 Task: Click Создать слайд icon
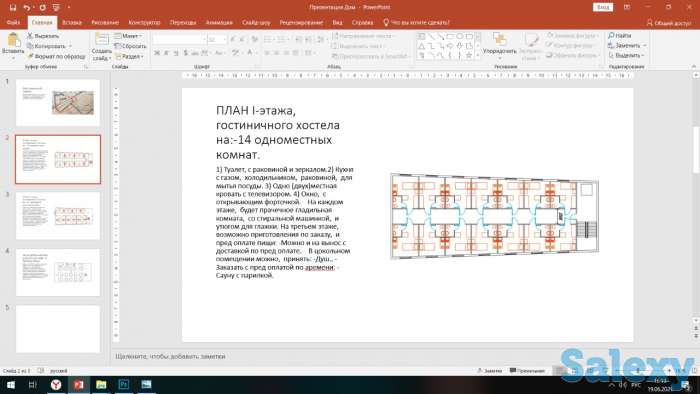102,40
